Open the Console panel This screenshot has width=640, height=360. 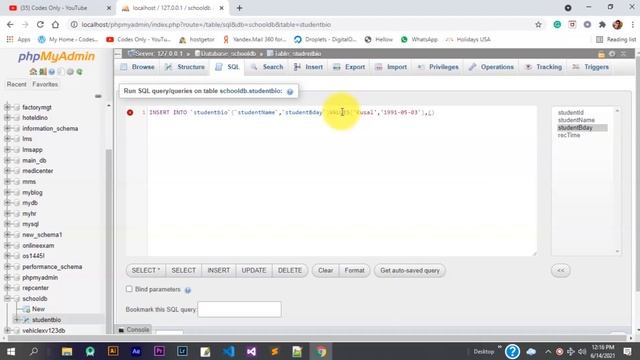point(134,330)
